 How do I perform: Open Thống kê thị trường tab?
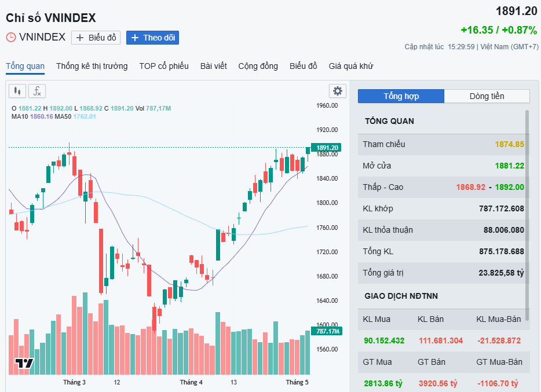[x=92, y=66]
